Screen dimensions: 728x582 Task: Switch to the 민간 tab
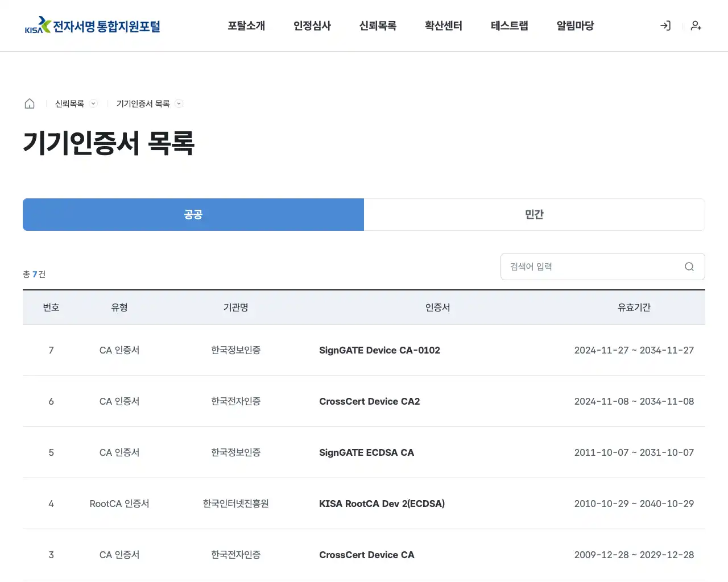click(x=535, y=214)
